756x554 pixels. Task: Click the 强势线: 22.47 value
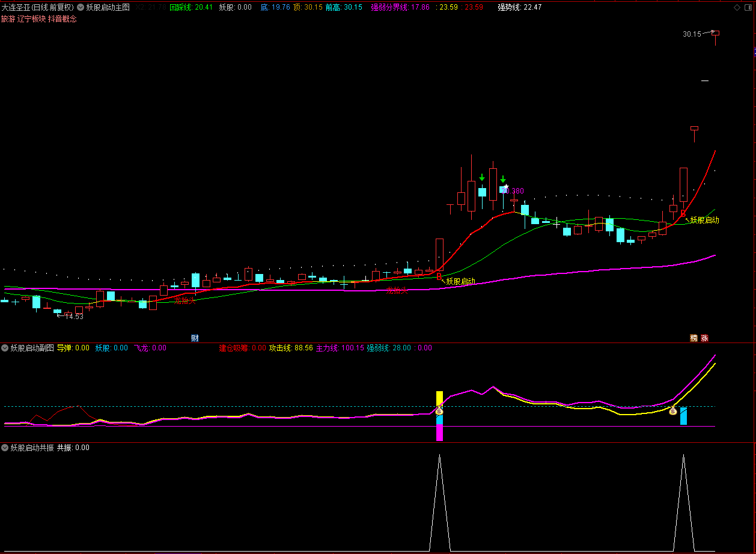click(519, 7)
